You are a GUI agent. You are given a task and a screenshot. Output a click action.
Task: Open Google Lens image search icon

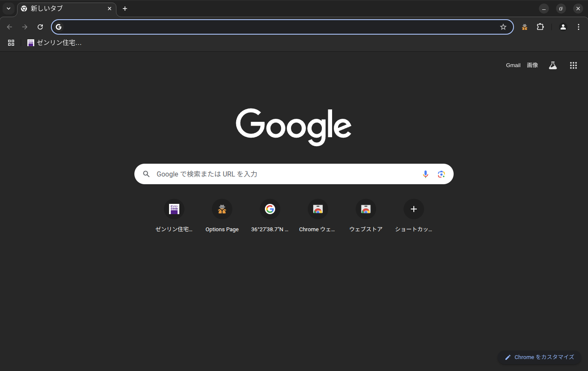[441, 174]
